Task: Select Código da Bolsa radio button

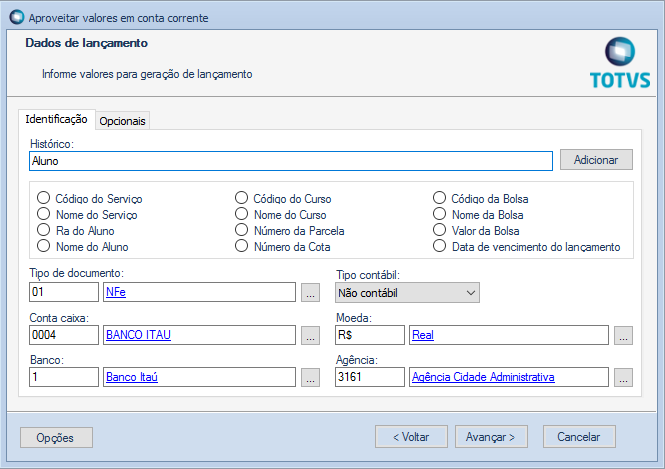Action: pyautogui.click(x=439, y=198)
